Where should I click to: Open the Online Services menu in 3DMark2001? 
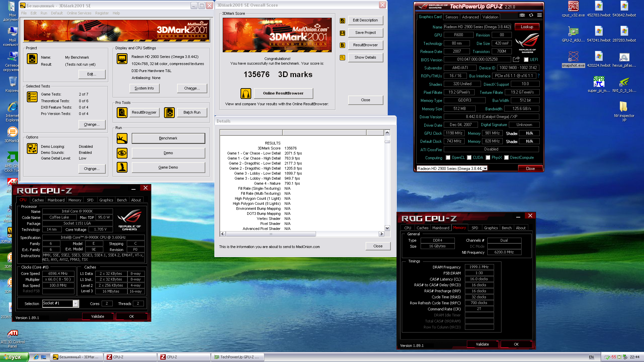[x=79, y=13]
